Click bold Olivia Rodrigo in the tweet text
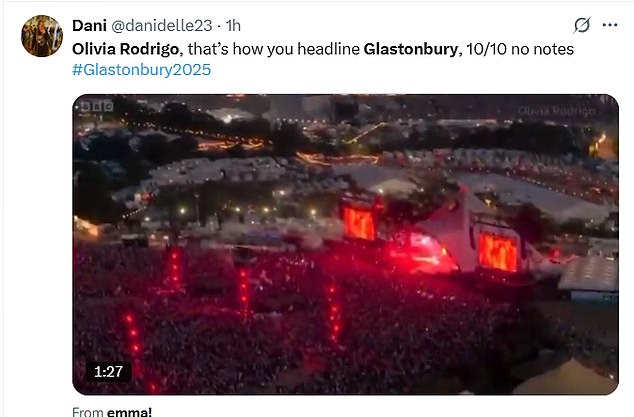Image resolution: width=634 pixels, height=417 pixels. tap(125, 49)
